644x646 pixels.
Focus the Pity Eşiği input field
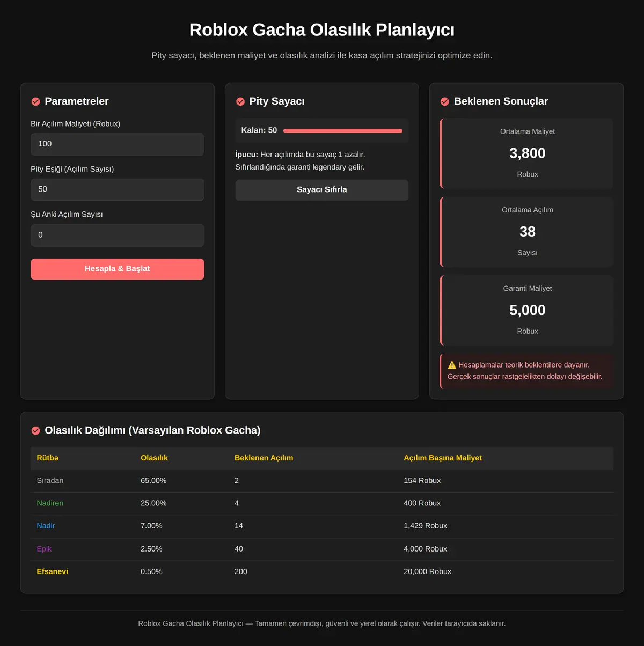click(x=118, y=189)
